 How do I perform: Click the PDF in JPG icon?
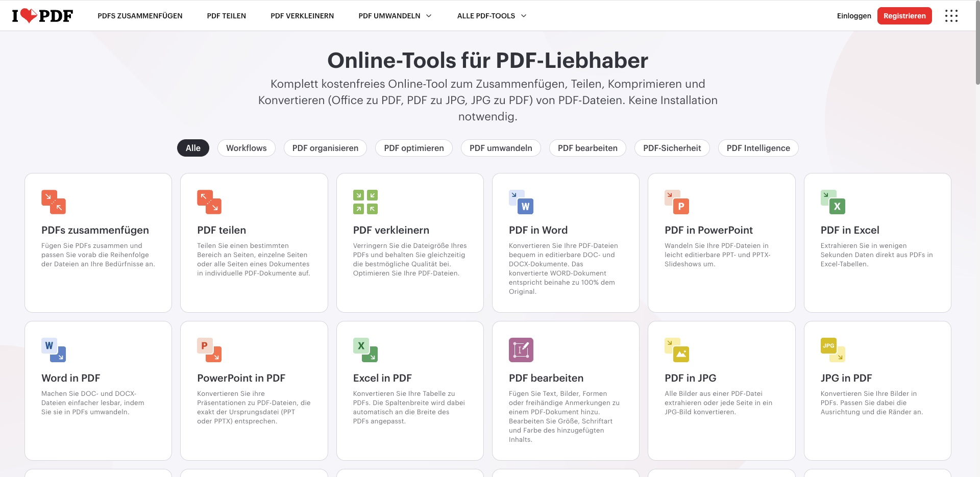[x=677, y=350]
